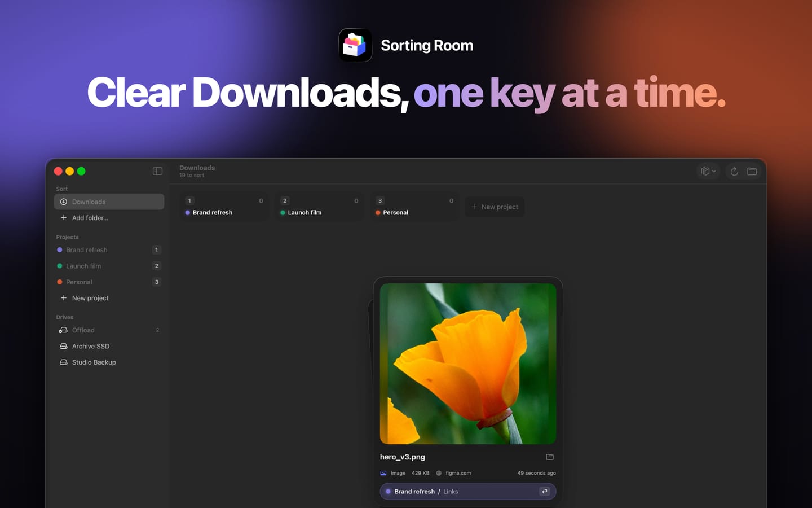Click the "Downloads" title in the header
This screenshot has height=508, width=812.
click(x=197, y=168)
